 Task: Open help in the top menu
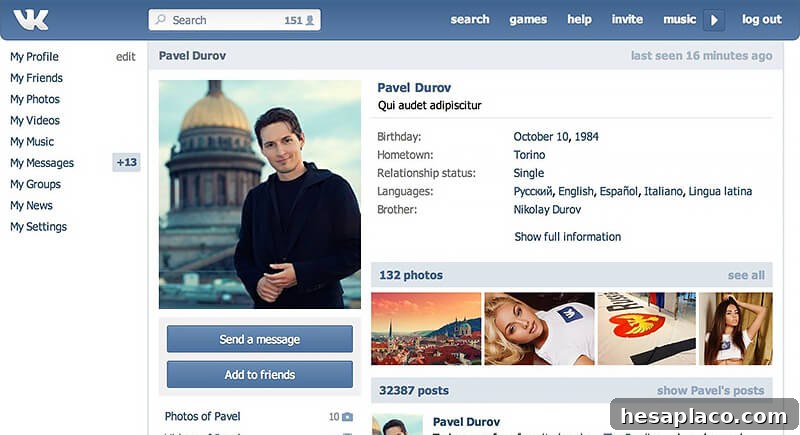(x=580, y=19)
